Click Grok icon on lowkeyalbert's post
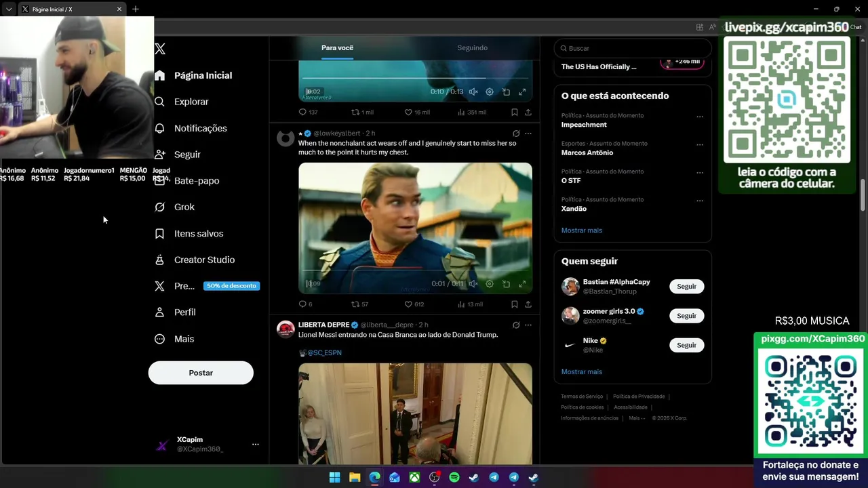 coord(516,134)
